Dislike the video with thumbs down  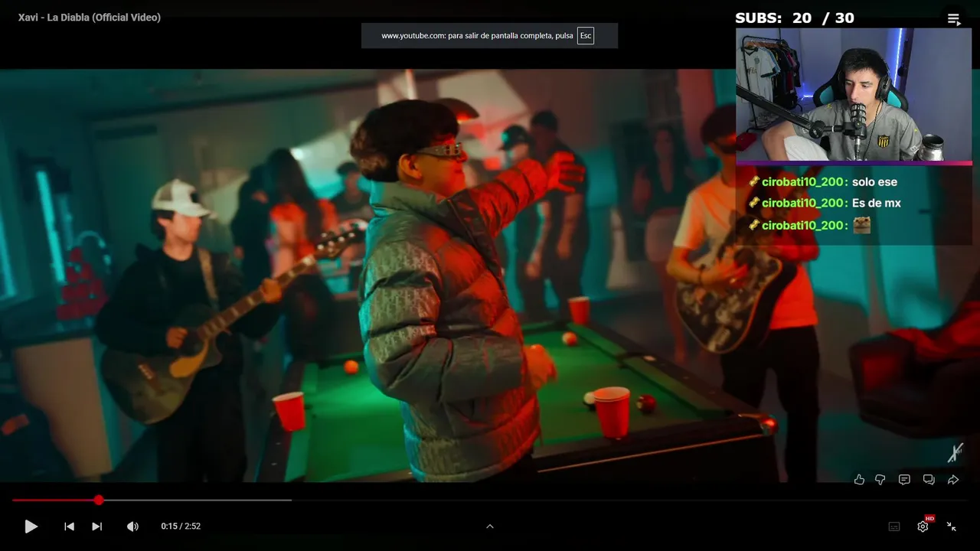tap(880, 480)
